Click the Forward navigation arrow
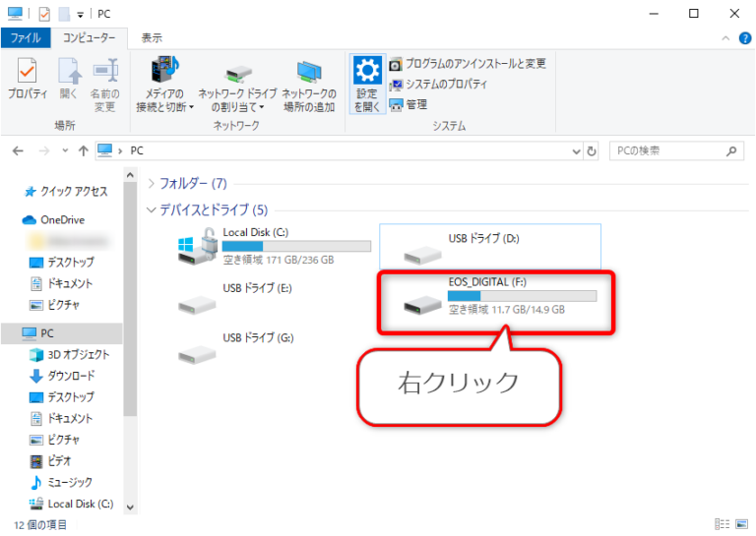Viewport: 756px width, 536px height. [x=44, y=151]
